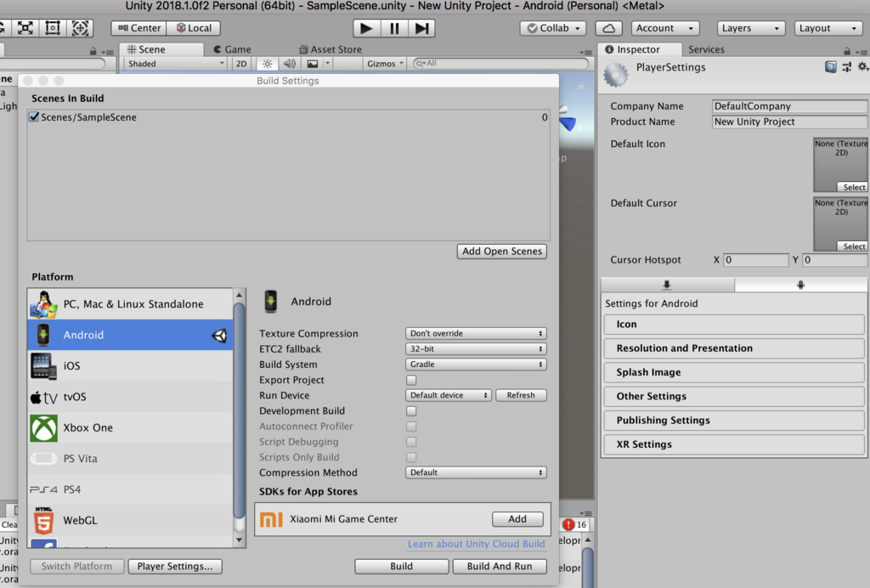Expand the Splash Image section
Screen dimensions: 870x588
pyautogui.click(x=734, y=372)
